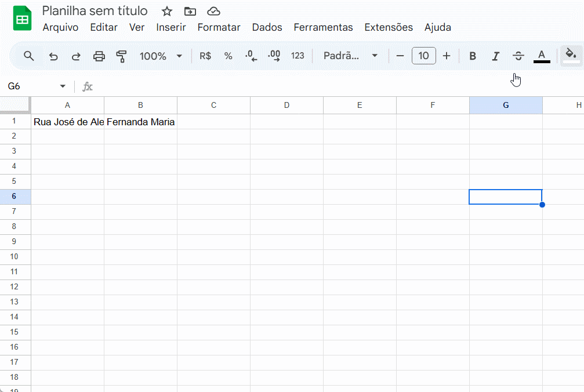Viewport: 584px width, 392px height.
Task: Click the print icon
Action: click(x=99, y=56)
